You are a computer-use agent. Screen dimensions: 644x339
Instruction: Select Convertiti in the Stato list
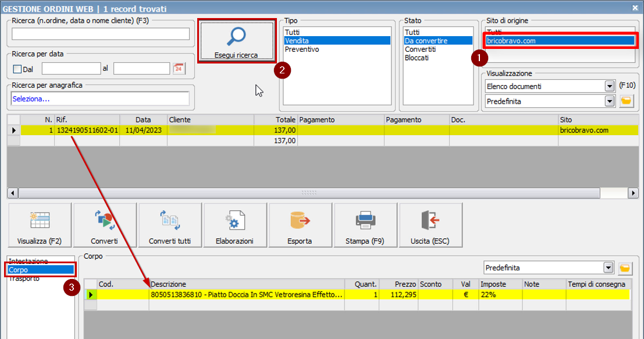[420, 50]
